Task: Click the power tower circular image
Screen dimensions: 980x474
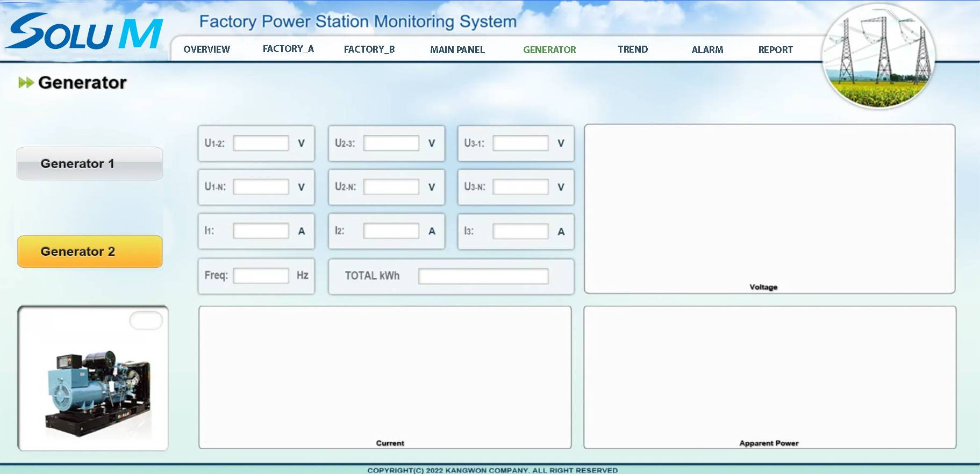Action: click(x=879, y=56)
